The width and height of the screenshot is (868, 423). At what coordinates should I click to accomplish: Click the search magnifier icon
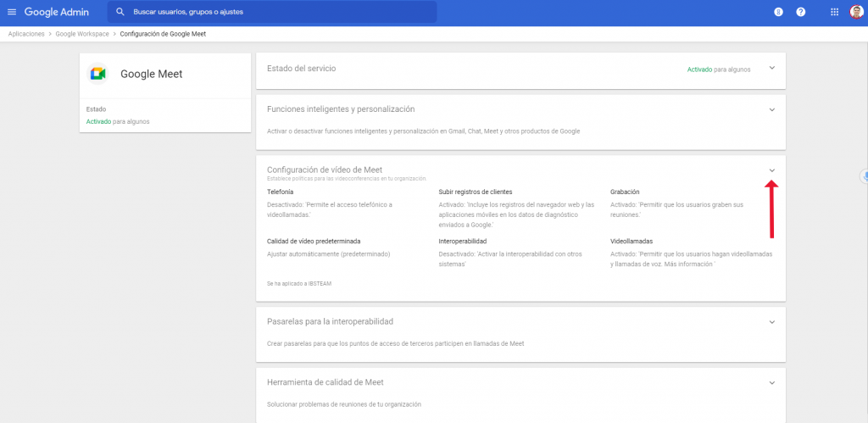[120, 12]
